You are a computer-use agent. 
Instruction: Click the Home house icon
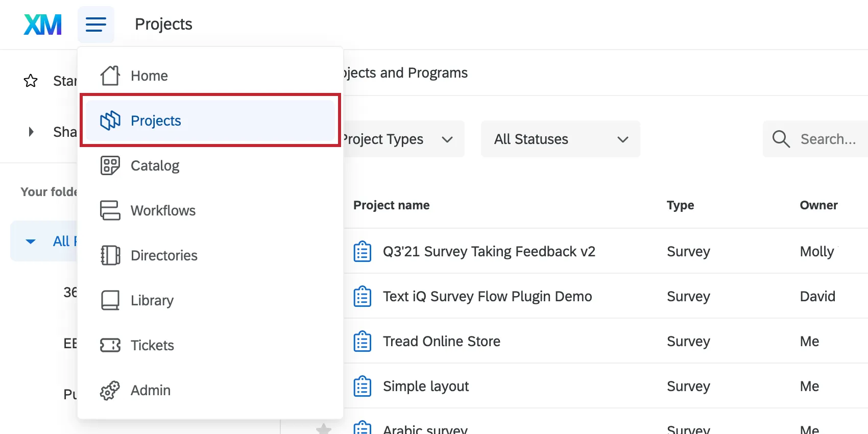(x=110, y=76)
